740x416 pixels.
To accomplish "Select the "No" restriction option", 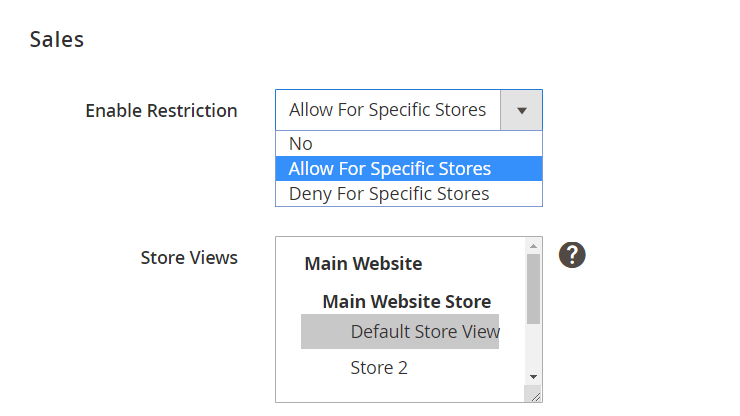I will tap(409, 144).
